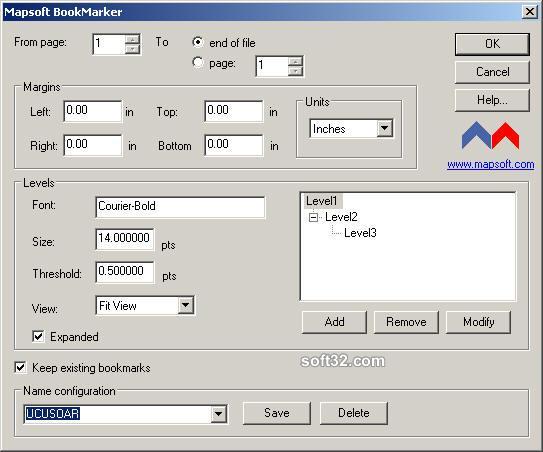This screenshot has width=543, height=452.
Task: Open Help with the Help... button
Action: [492, 100]
